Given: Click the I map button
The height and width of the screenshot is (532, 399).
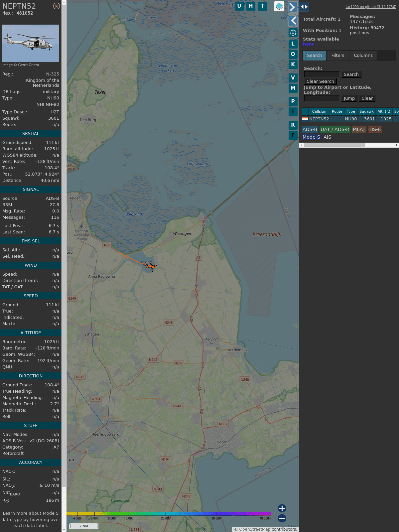Looking at the screenshot, I should [x=293, y=112].
